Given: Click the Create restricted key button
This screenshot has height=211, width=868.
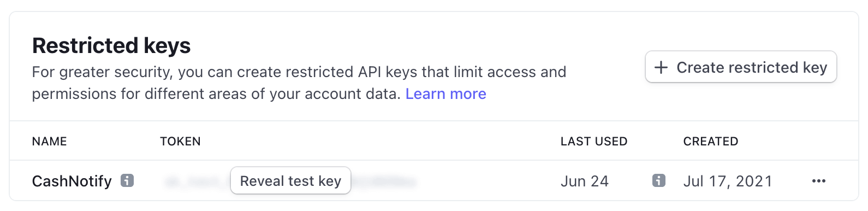Looking at the screenshot, I should click(741, 67).
